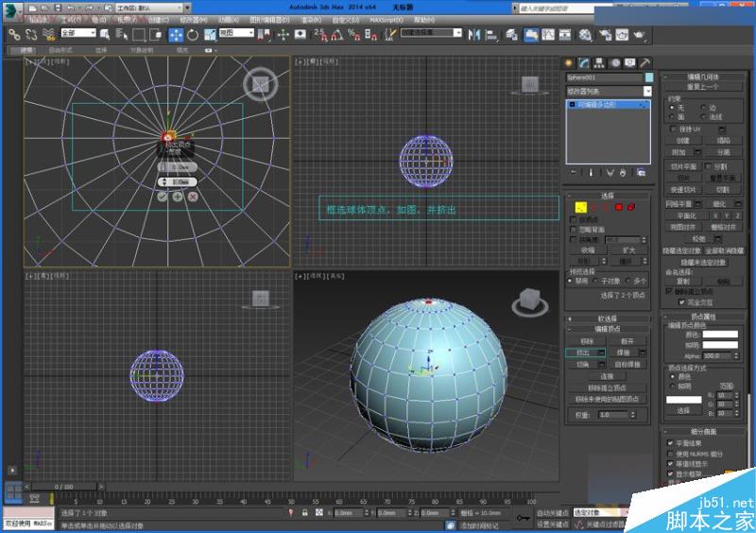Enable the 忽略背面 (Ignore Backfacing) checkbox
This screenshot has height=533, width=756.
[x=573, y=230]
